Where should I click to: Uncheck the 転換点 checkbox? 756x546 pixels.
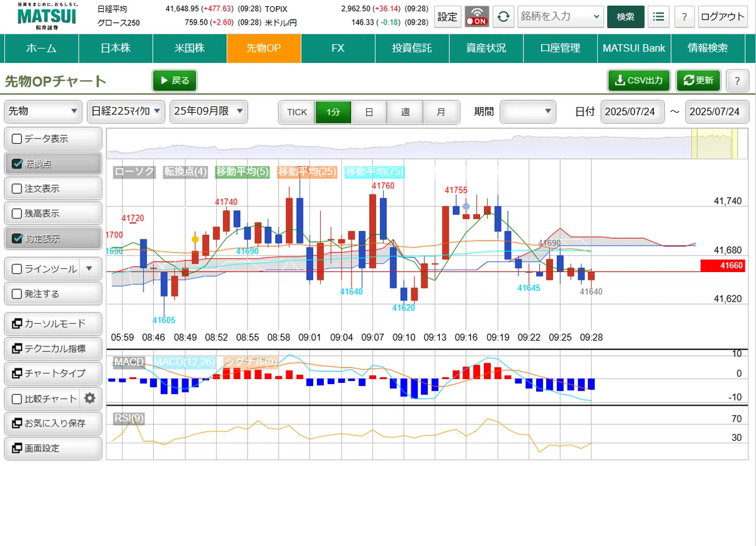[x=17, y=164]
